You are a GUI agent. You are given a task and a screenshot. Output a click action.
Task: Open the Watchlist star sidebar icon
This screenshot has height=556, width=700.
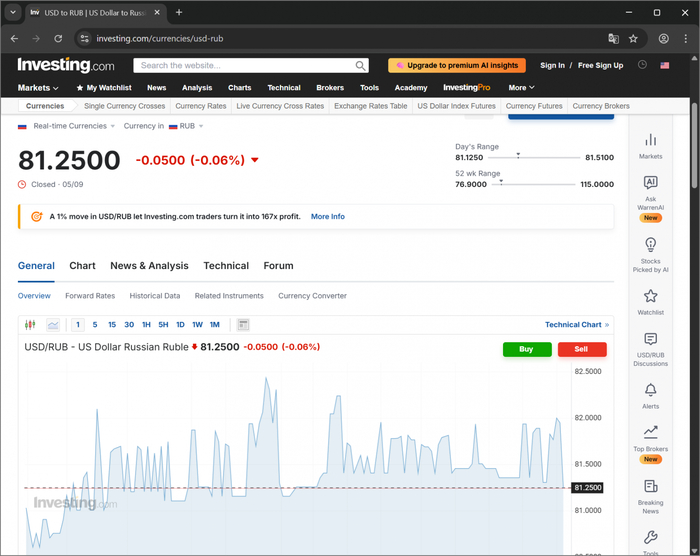coord(650,296)
